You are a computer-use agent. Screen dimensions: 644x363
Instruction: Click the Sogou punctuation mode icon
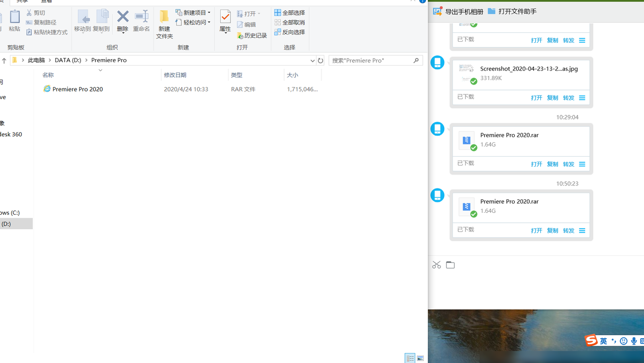pyautogui.click(x=614, y=341)
